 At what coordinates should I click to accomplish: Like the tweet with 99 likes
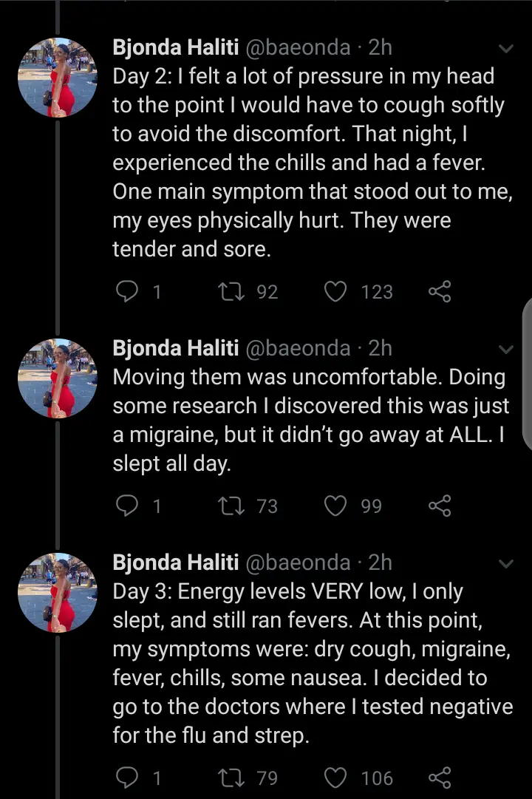click(335, 506)
